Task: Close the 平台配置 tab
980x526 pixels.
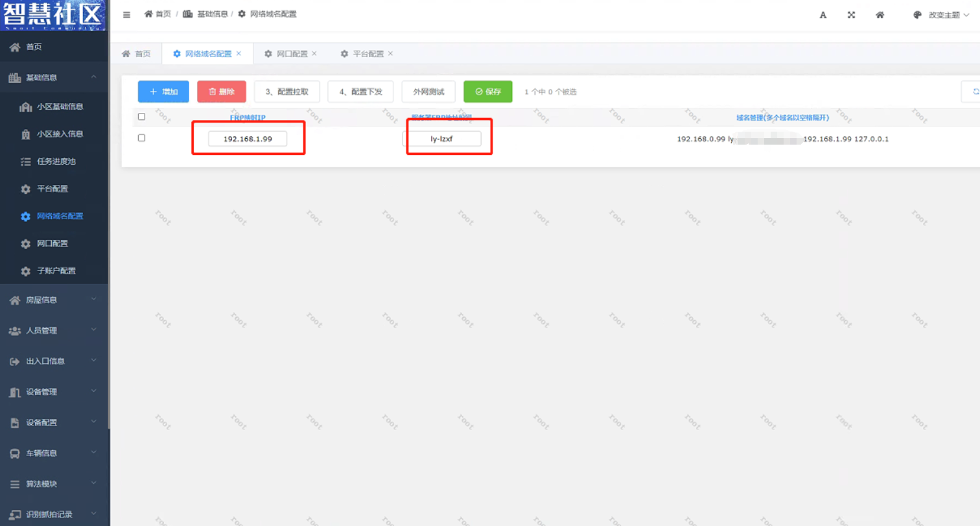Action: (x=390, y=53)
